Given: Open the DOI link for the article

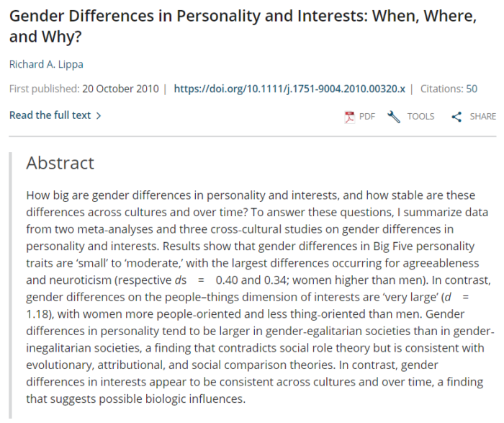Looking at the screenshot, I should click(x=289, y=89).
